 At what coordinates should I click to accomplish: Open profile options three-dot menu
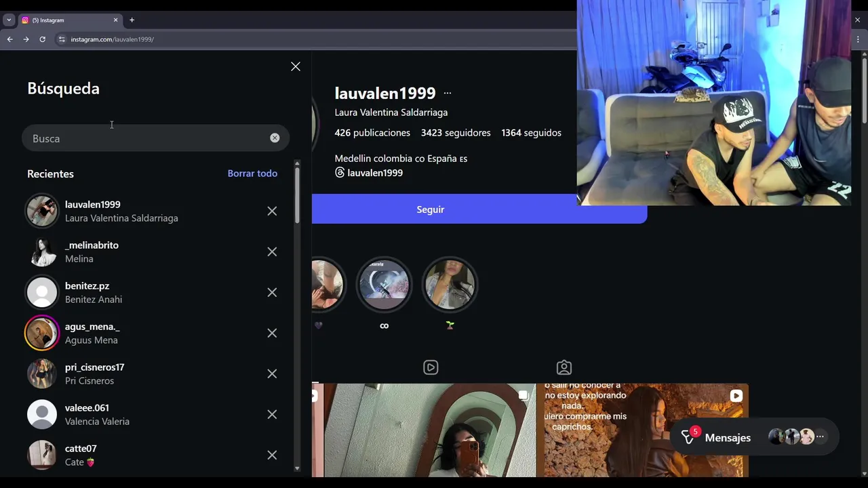447,93
